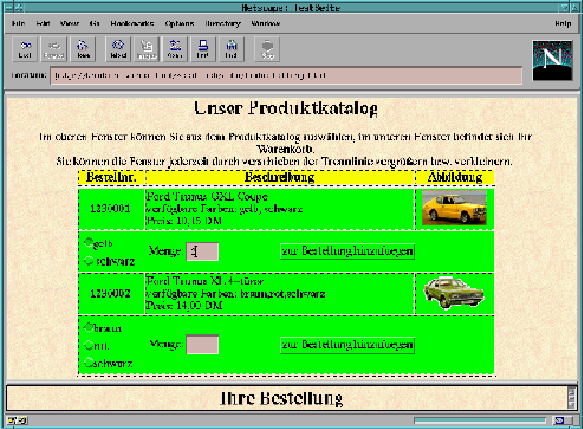Click order number 1236001 cell

tap(111, 208)
